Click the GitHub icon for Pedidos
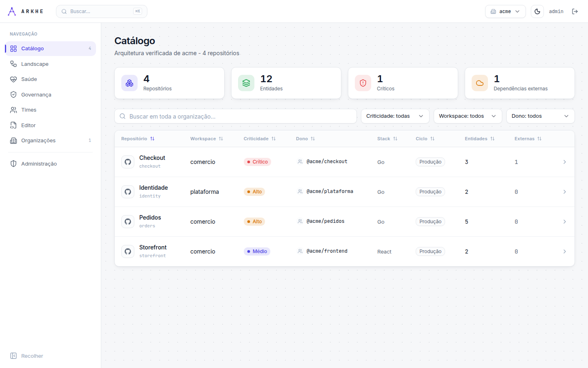 click(128, 222)
